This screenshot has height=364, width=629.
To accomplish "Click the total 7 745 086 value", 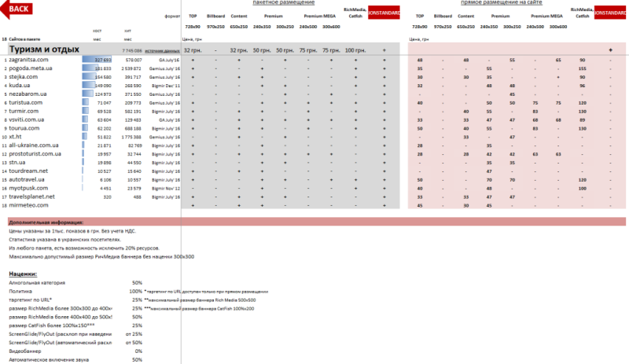I will (x=132, y=51).
